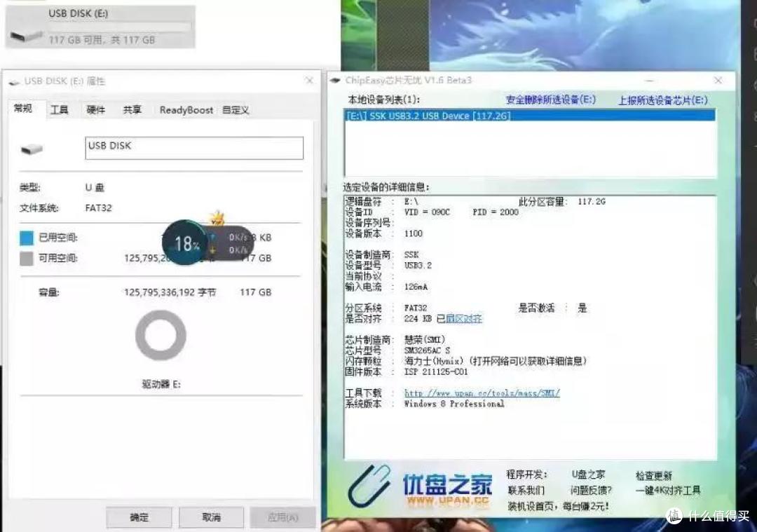Click the 已扇区对齐 link

[459, 319]
